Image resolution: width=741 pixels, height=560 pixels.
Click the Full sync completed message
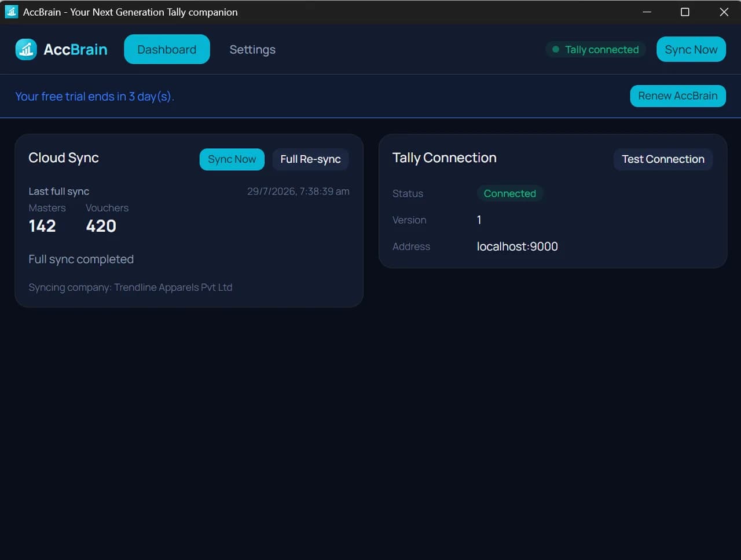coord(81,259)
